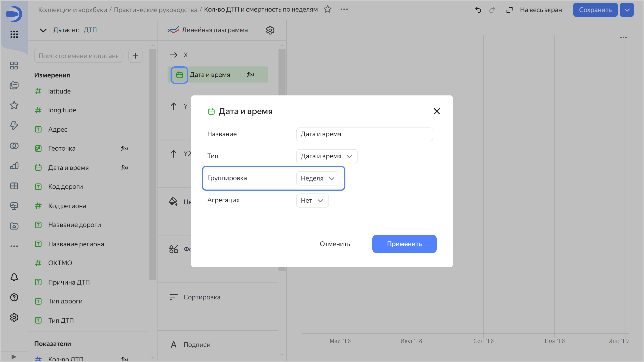Open the help question mark icon
This screenshot has height=362, width=644.
(14, 297)
